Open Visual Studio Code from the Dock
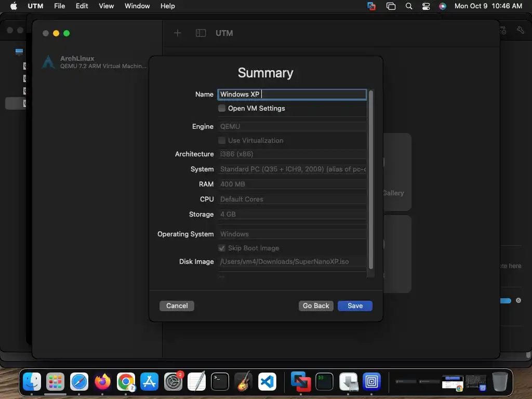This screenshot has height=399, width=532. pyautogui.click(x=267, y=381)
